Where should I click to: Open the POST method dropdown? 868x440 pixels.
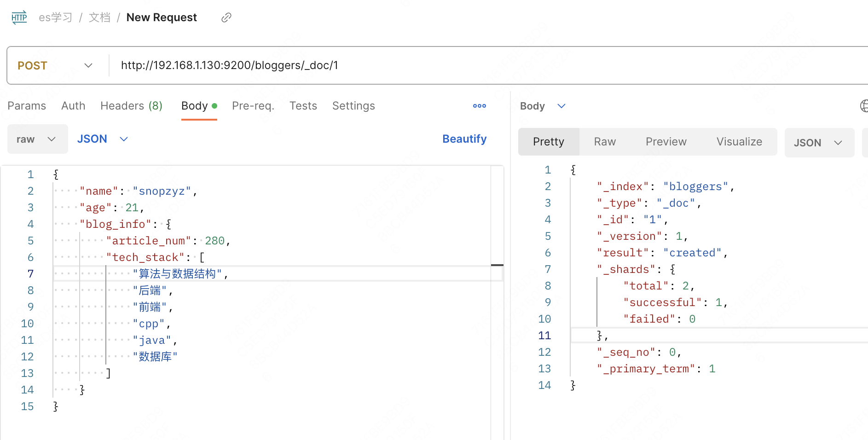[55, 65]
